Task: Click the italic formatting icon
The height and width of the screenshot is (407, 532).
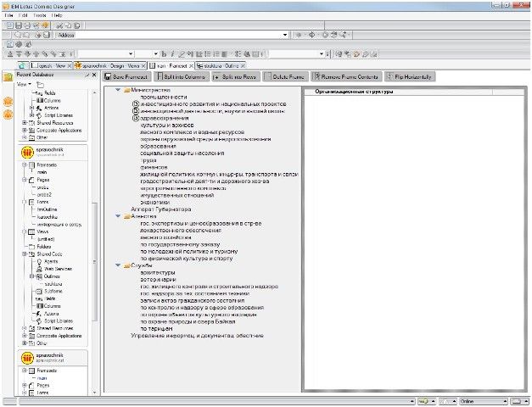Action: [x=171, y=53]
